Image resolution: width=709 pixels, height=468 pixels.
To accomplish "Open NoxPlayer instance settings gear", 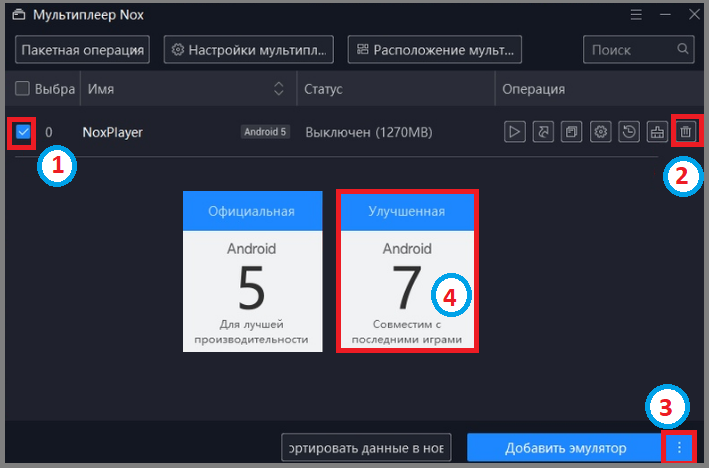I will pos(600,132).
